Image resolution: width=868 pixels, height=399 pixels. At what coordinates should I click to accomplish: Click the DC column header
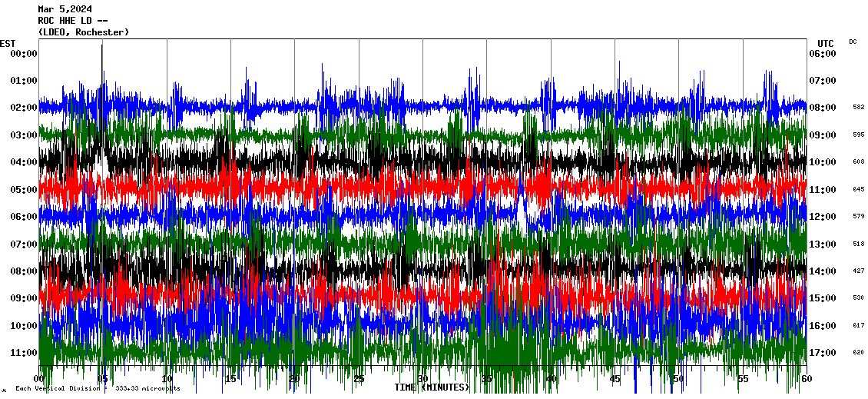click(853, 42)
